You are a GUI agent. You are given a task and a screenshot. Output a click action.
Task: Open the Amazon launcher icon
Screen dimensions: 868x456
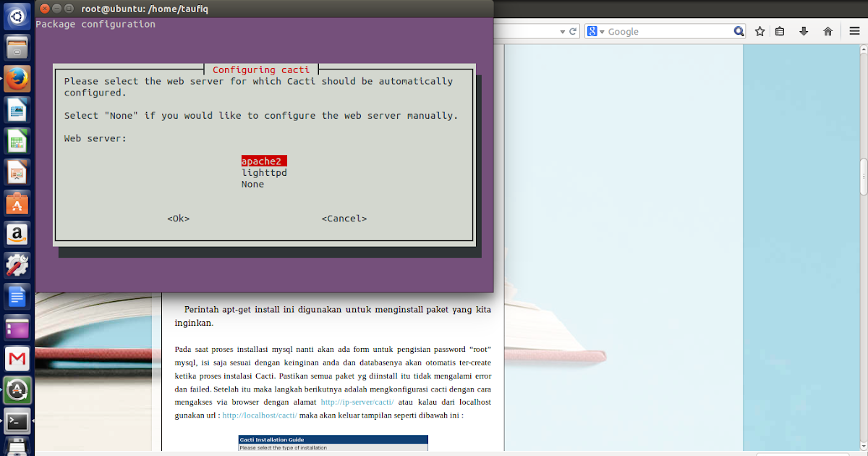17,235
